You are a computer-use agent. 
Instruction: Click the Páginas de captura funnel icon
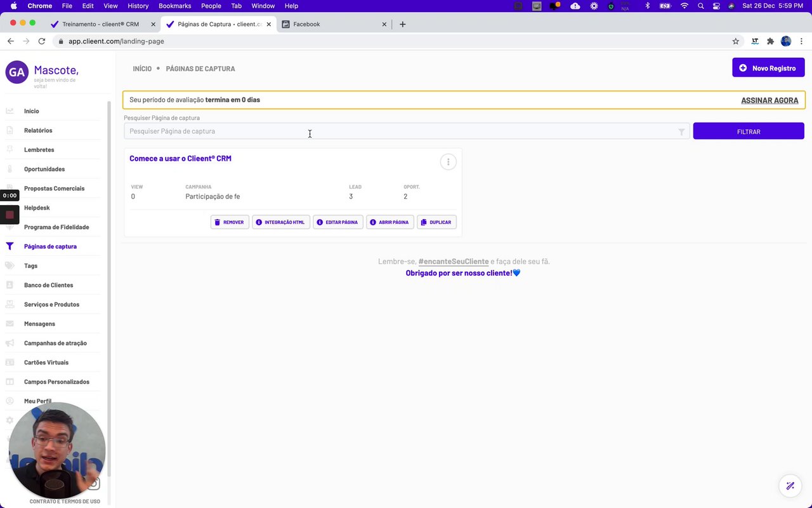(x=10, y=246)
